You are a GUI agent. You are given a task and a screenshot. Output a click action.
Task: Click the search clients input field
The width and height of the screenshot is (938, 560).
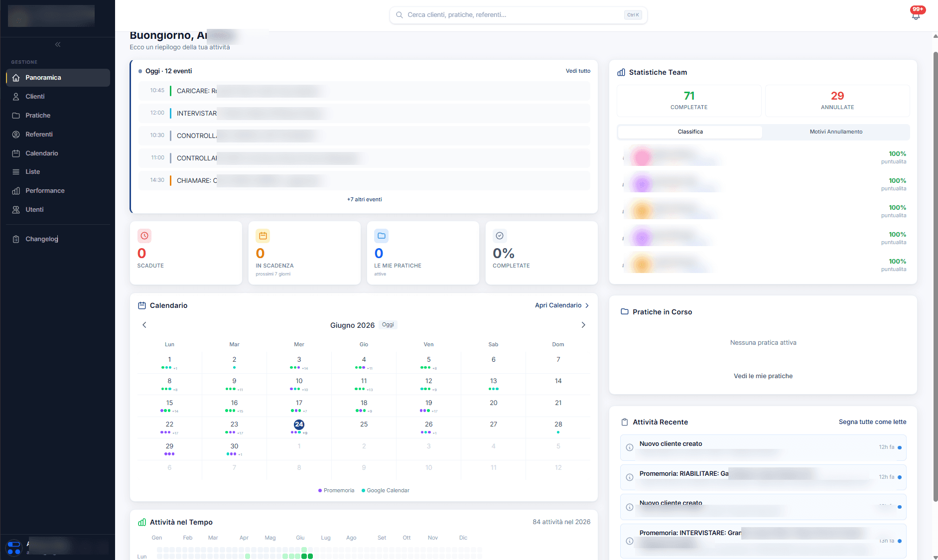[x=518, y=15]
